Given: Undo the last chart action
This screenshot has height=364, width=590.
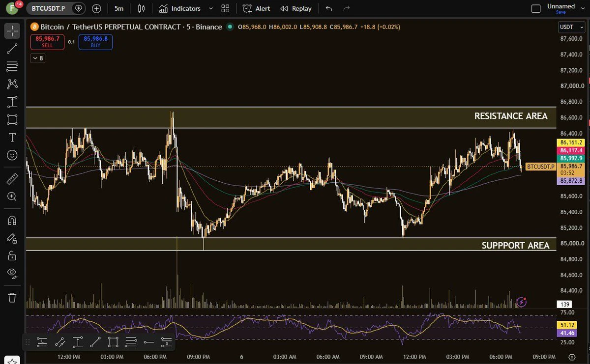Looking at the screenshot, I should pos(329,8).
